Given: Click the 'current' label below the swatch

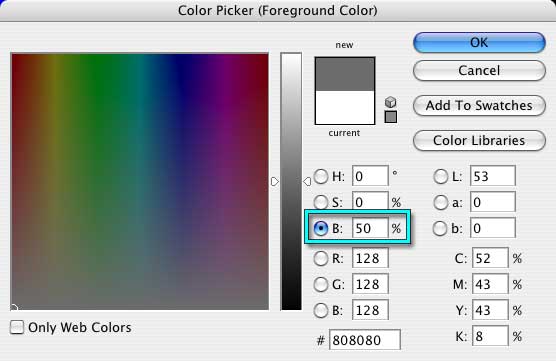Looking at the screenshot, I should [344, 133].
